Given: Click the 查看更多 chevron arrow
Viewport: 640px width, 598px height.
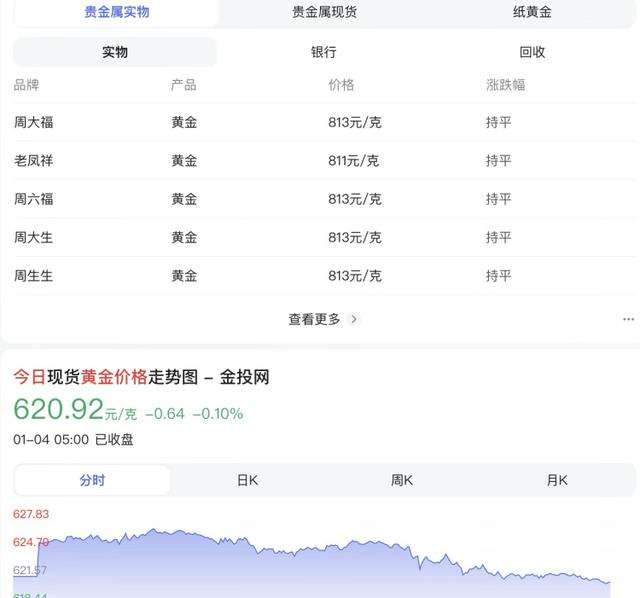Looking at the screenshot, I should tap(354, 319).
